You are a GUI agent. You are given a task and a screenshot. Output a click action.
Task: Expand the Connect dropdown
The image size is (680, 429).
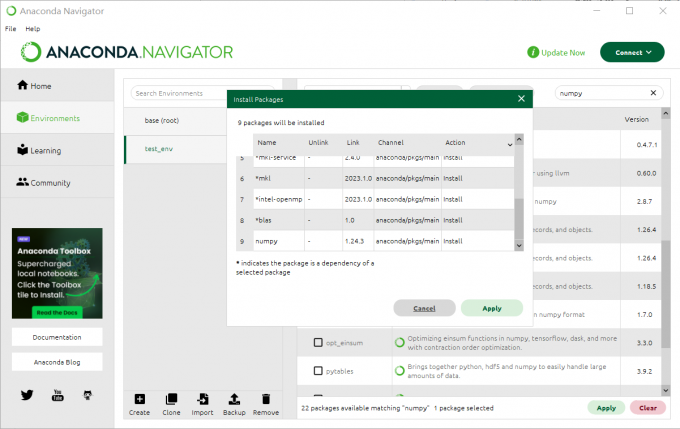click(632, 52)
